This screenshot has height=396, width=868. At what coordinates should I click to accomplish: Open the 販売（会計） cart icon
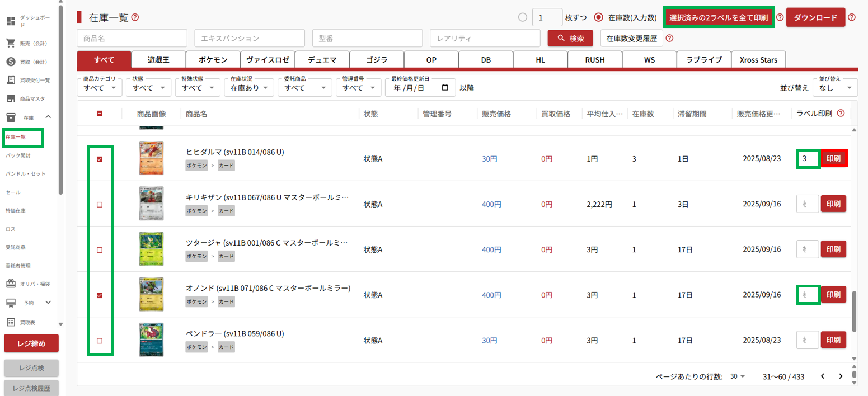point(10,43)
